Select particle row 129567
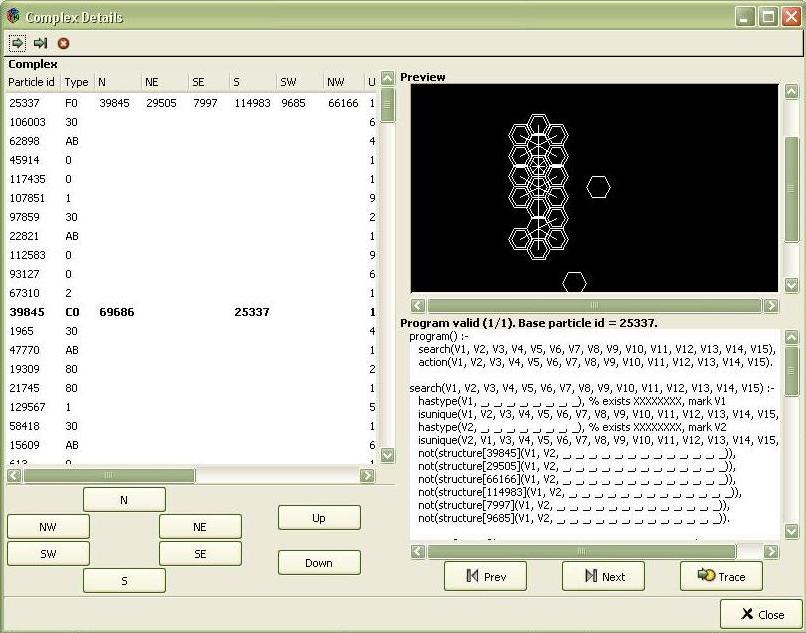 [192, 407]
